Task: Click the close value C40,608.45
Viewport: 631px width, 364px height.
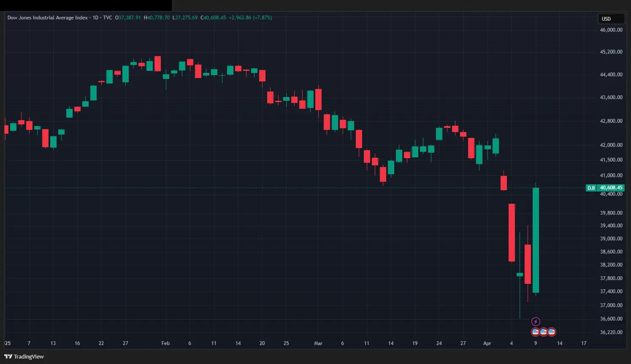Action: [x=213, y=18]
